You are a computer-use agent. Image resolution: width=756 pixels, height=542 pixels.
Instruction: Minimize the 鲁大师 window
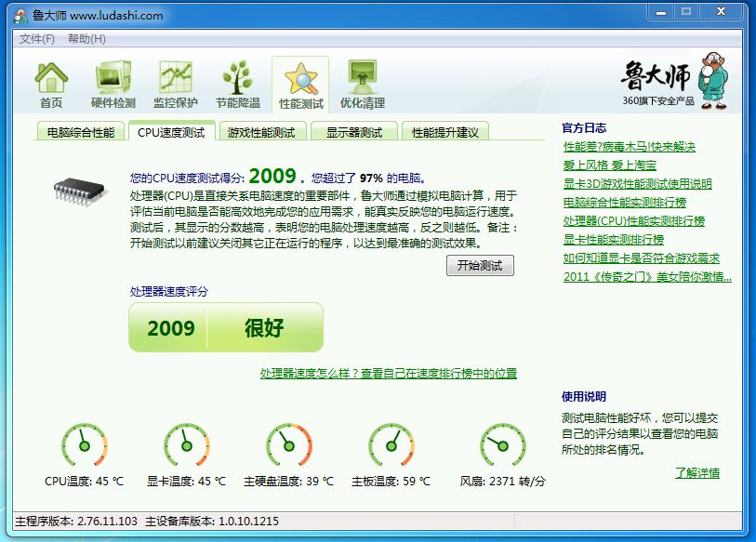[661, 12]
